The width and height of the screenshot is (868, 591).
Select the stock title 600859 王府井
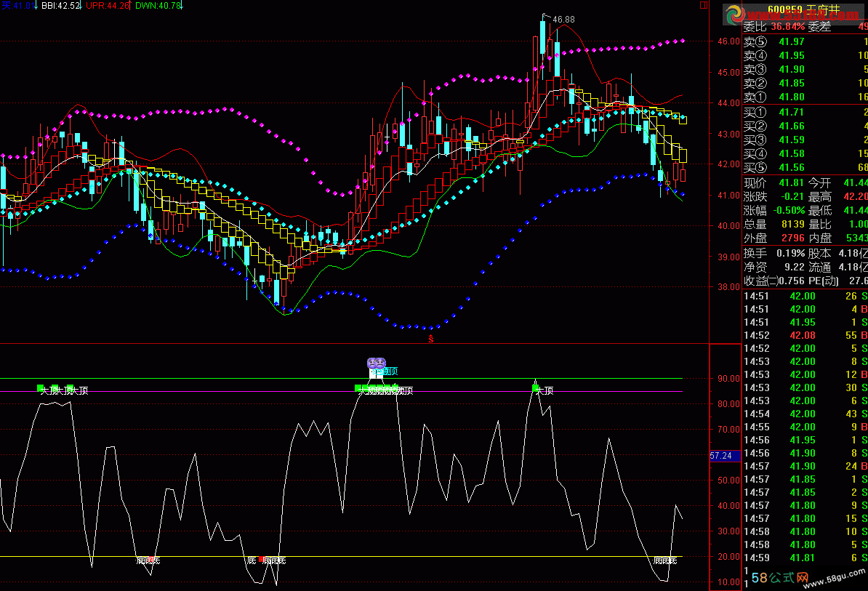pos(803,10)
